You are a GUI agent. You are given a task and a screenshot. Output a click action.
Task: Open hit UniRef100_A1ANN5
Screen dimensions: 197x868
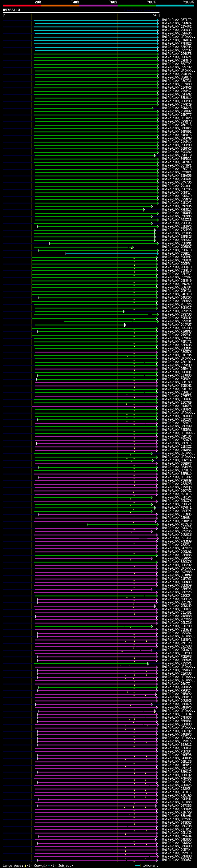(176, 331)
